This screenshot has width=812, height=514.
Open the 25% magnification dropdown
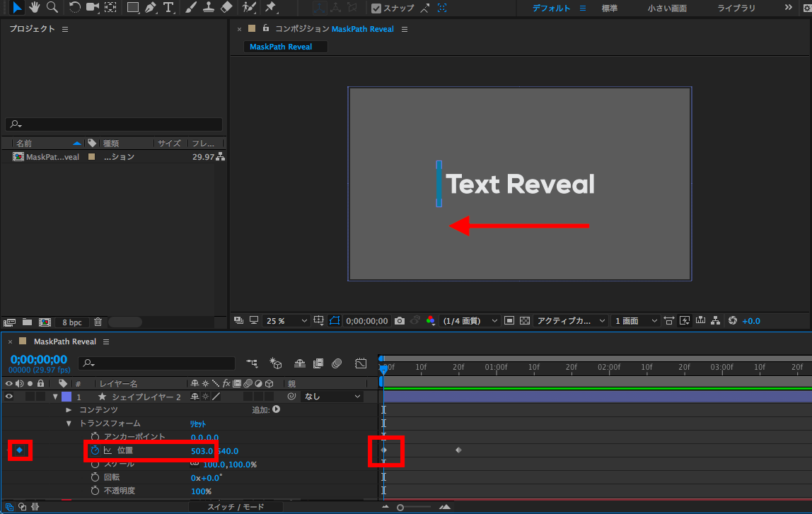pyautogui.click(x=286, y=321)
